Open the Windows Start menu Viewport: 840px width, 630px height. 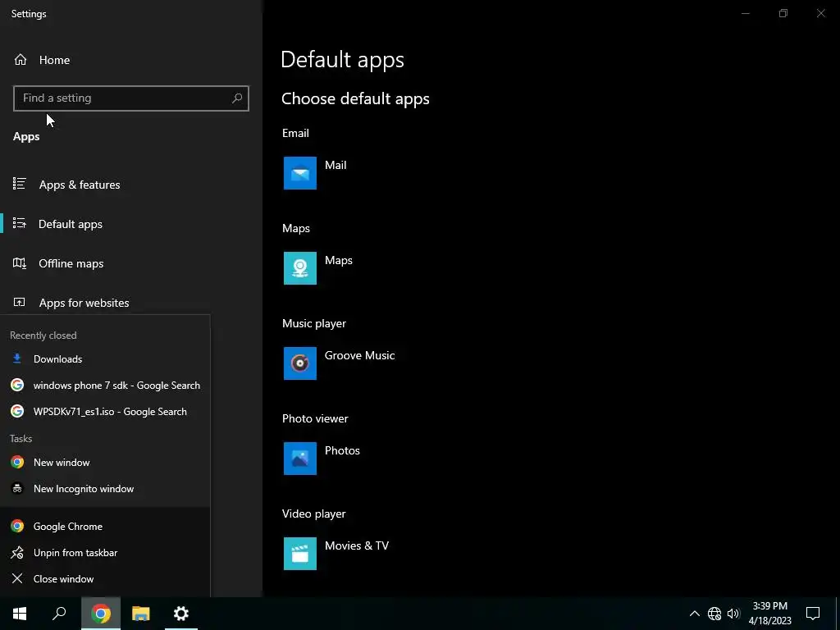coord(20,614)
